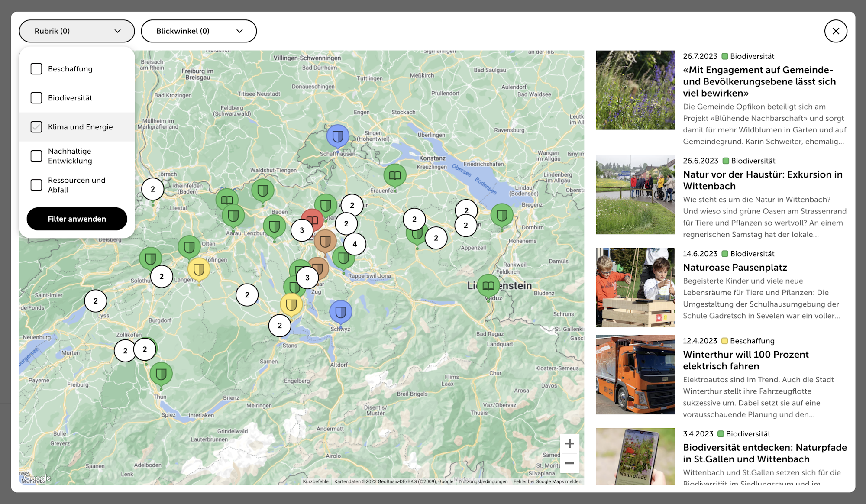The image size is (866, 504).
Task: Close the map overlay with X button
Action: (836, 31)
